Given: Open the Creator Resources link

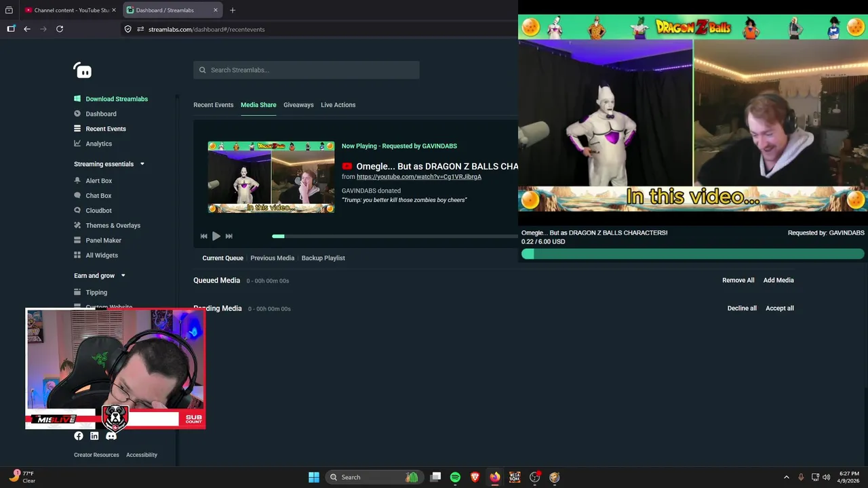Looking at the screenshot, I should (x=96, y=455).
